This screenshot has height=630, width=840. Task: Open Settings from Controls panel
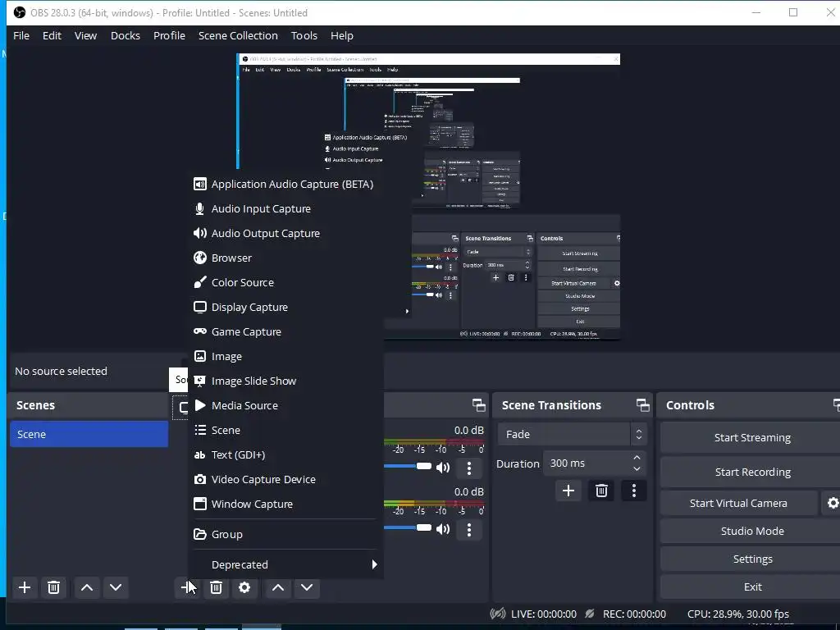(x=751, y=559)
